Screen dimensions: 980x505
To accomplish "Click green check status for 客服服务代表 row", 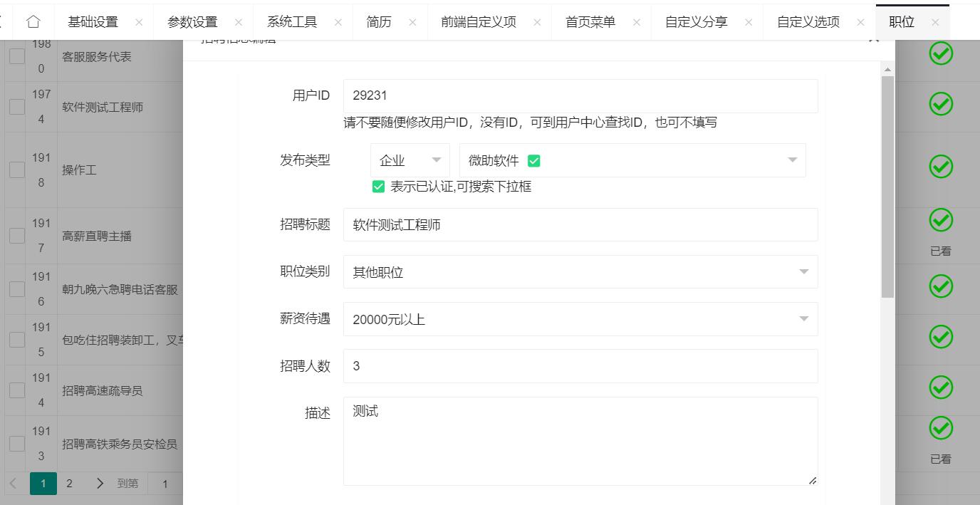I will [941, 53].
